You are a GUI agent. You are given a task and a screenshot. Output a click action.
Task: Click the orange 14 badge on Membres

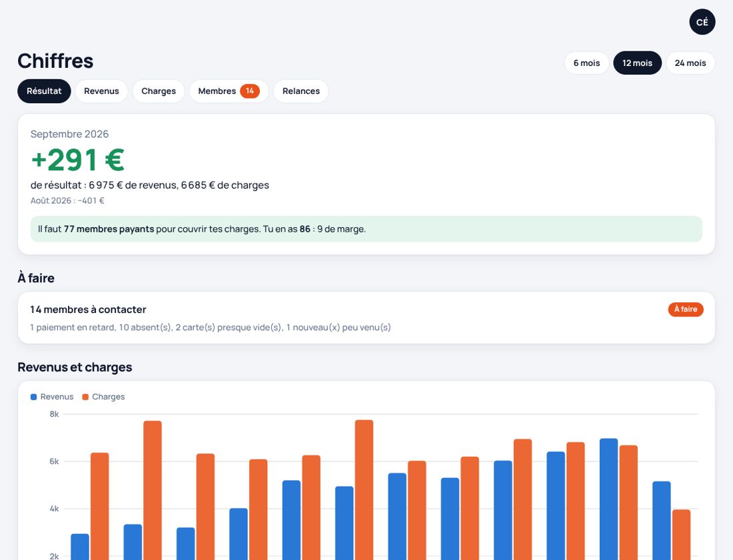click(x=250, y=91)
